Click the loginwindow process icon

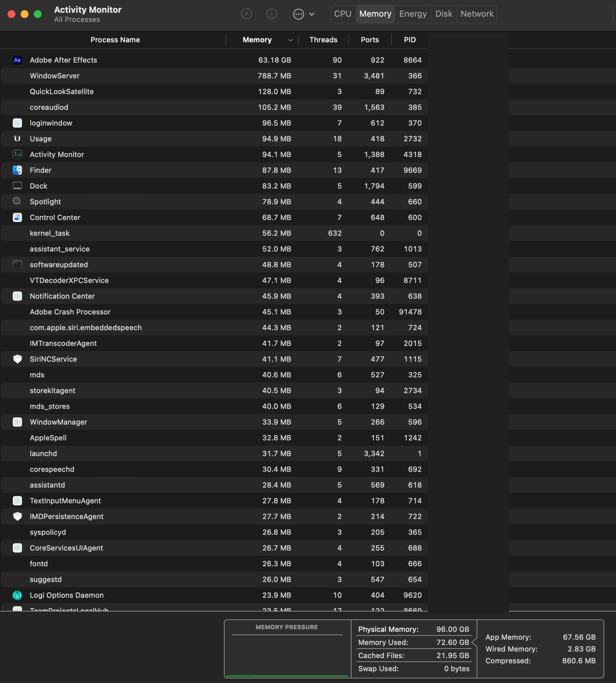(x=17, y=123)
